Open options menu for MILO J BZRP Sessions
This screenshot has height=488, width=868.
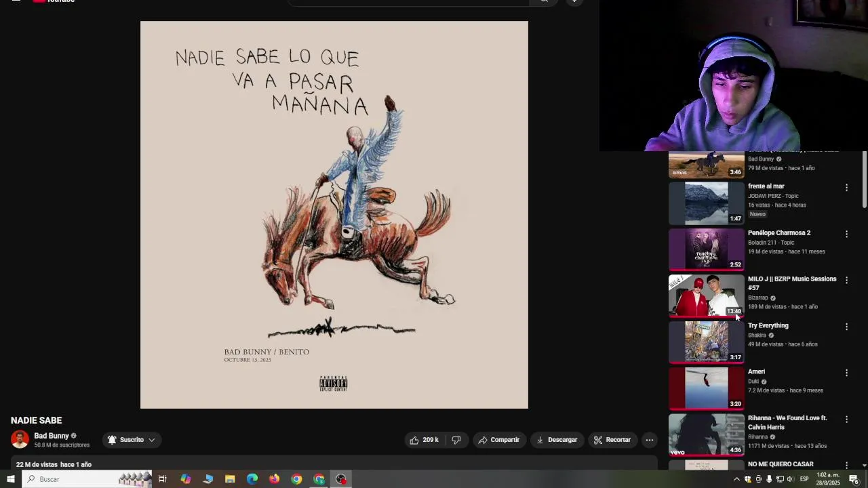pos(846,280)
